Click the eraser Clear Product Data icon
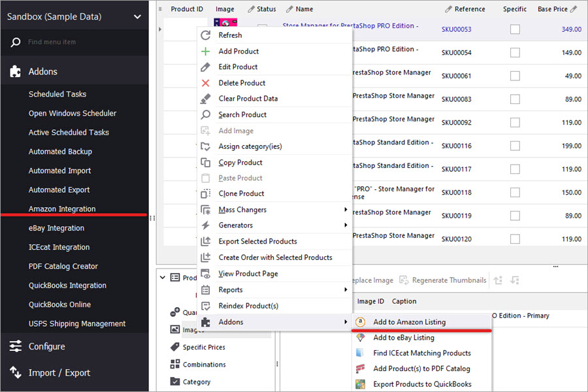The height and width of the screenshot is (392, 588). tap(206, 99)
